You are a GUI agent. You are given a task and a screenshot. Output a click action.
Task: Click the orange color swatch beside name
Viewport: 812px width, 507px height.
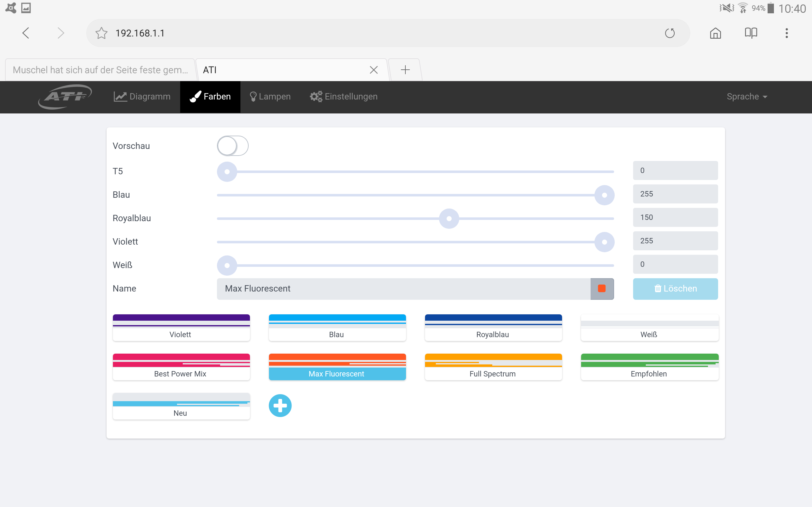(602, 289)
